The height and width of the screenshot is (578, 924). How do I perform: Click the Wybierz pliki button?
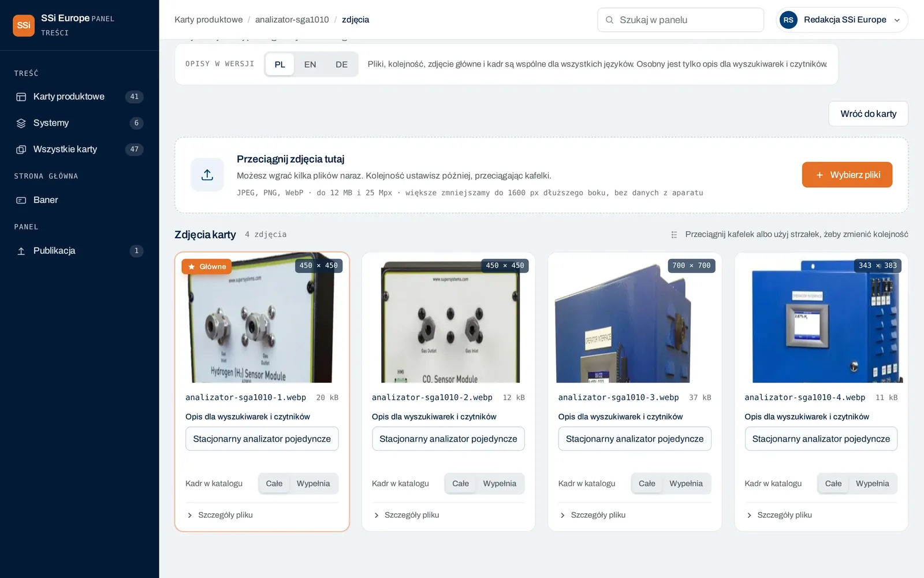(847, 175)
